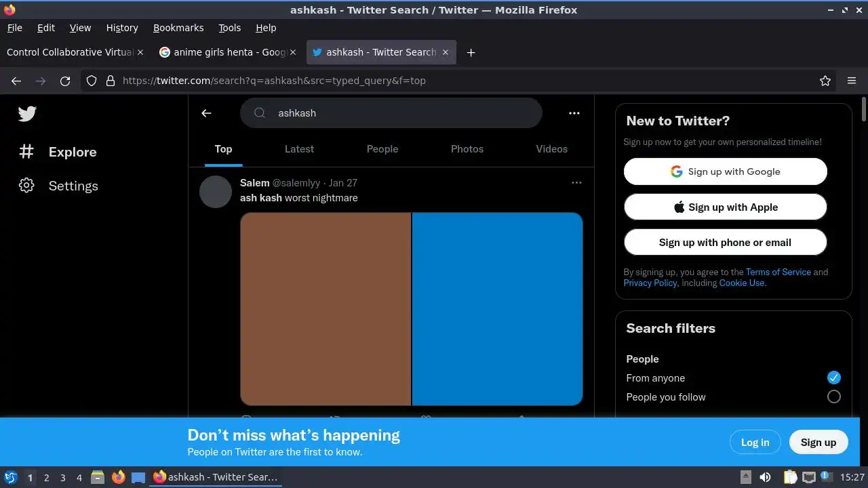Go back using the search page arrow
The width and height of the screenshot is (868, 488).
coord(206,113)
